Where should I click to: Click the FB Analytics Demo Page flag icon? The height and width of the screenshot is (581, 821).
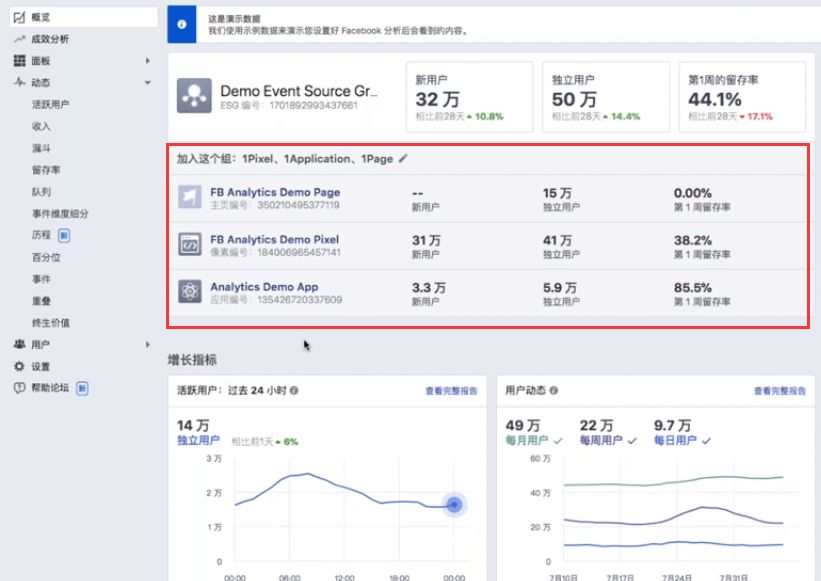tap(190, 197)
